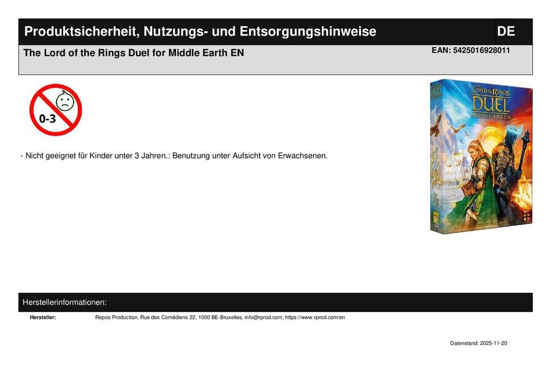
Task: Click the email info@rprod.com
Action: coord(264,317)
